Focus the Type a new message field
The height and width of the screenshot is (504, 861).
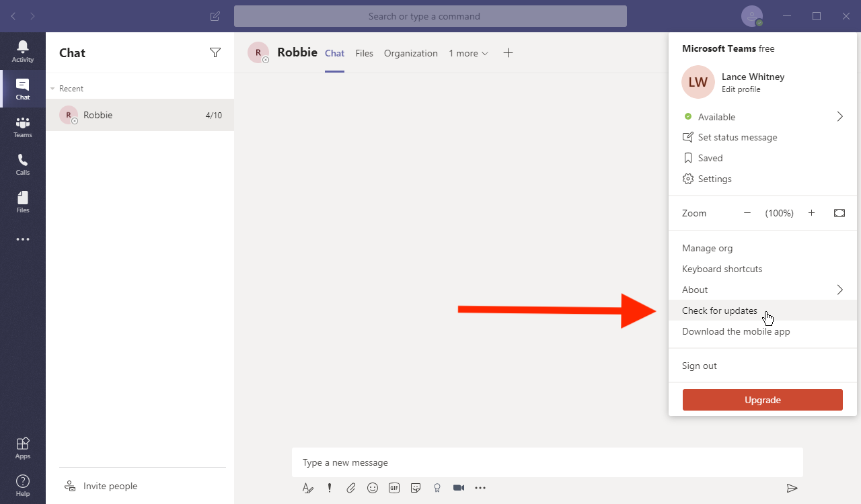point(548,462)
